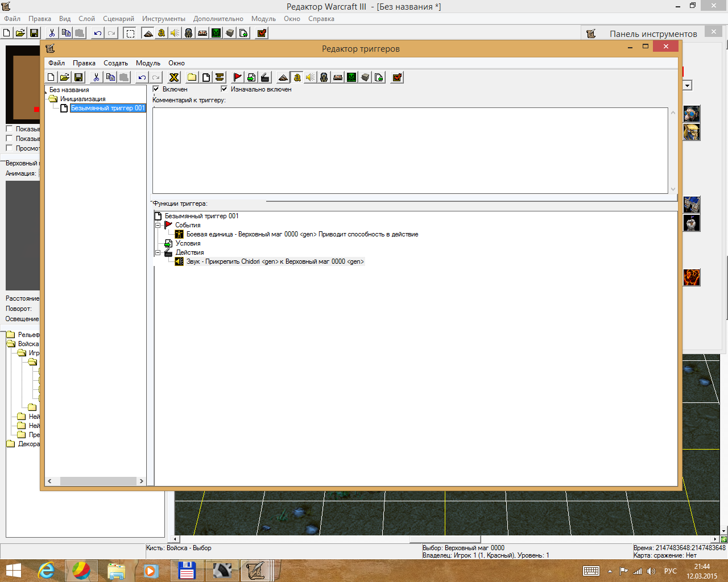728x582 pixels.
Task: Select 'Декора' folder in main editor tree
Action: pos(28,444)
